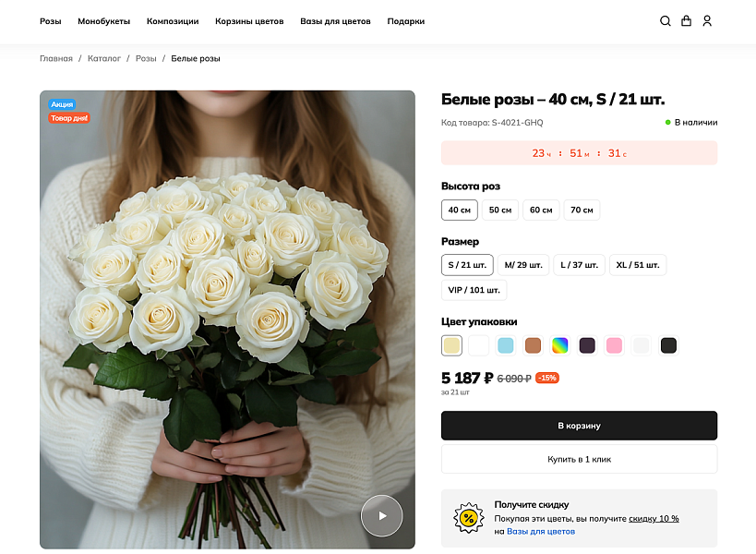
Task: Click the "Товар дня" badge
Action: (x=69, y=118)
